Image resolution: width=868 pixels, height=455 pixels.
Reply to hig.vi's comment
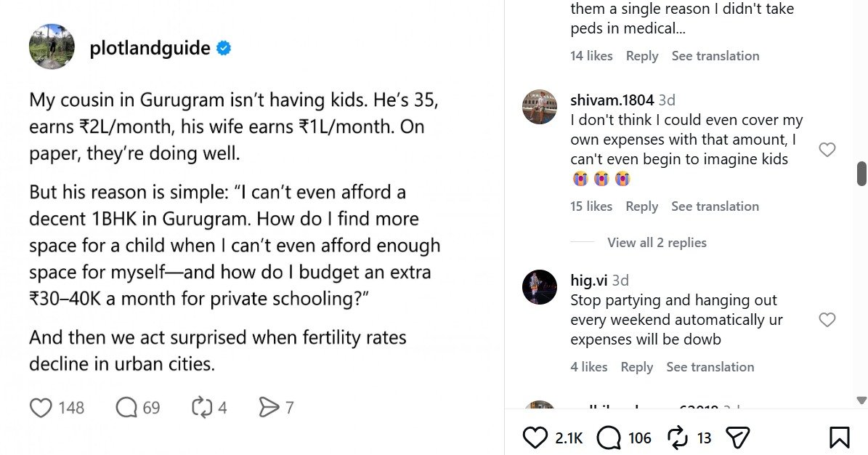tap(636, 367)
